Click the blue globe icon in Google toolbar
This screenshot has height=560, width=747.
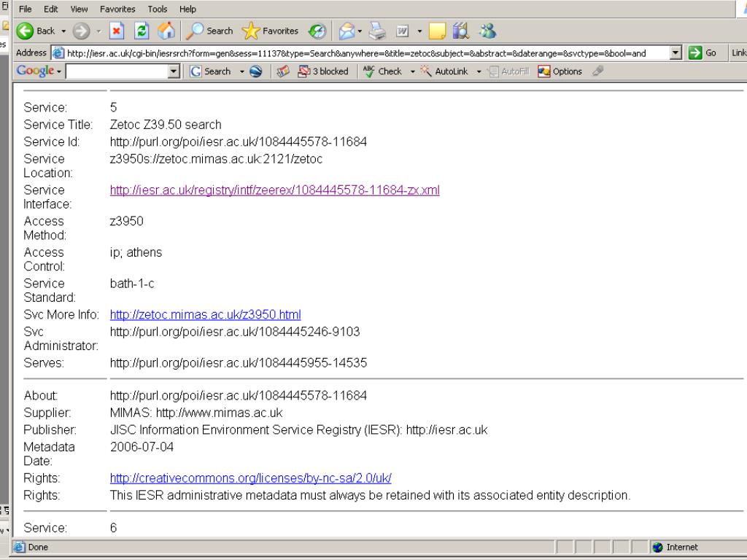[x=256, y=71]
